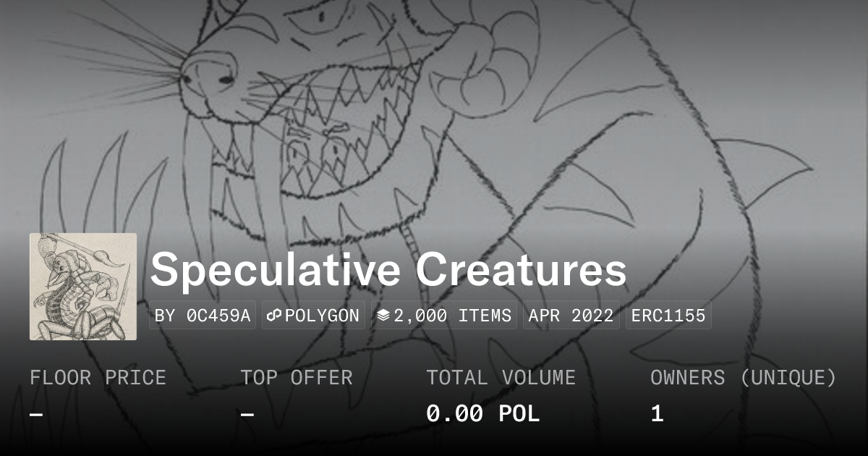
Task: Select the dash value under Top Offer
Action: 247,414
